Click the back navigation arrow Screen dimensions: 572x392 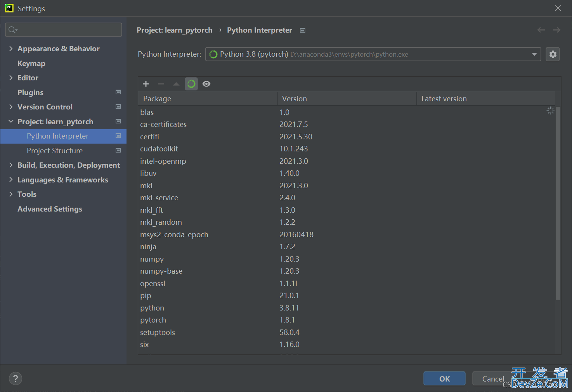pos(541,30)
